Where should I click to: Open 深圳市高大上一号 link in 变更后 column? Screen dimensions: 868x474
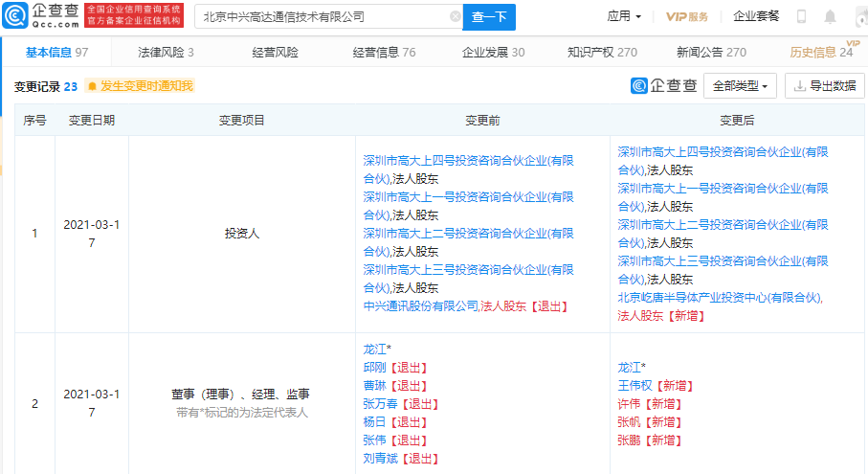pos(723,197)
